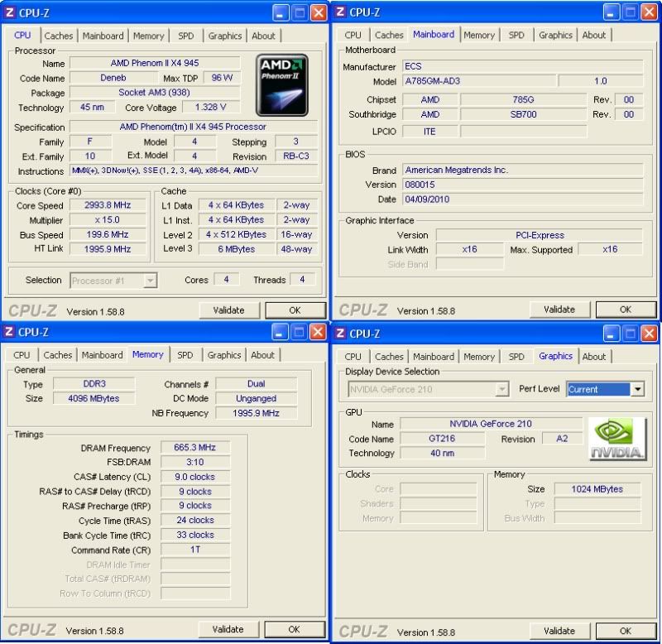Minimize the CPU tab window
This screenshot has width=662, height=644.
click(x=281, y=12)
